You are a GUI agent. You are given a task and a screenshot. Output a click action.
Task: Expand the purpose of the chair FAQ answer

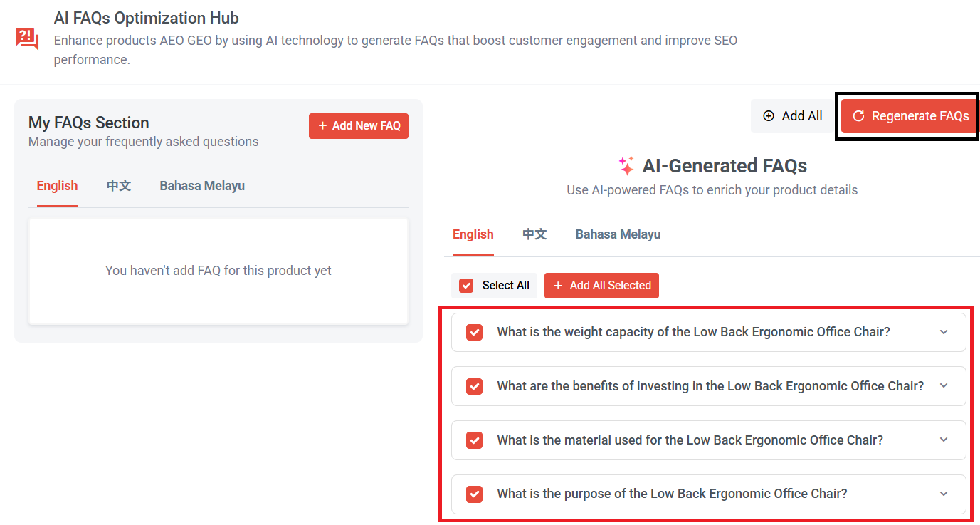point(944,494)
